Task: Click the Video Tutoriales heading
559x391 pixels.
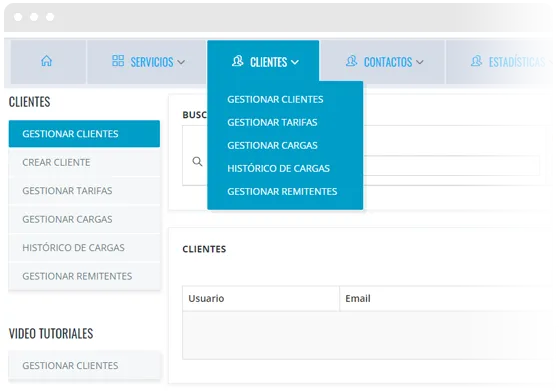Action: [x=51, y=334]
